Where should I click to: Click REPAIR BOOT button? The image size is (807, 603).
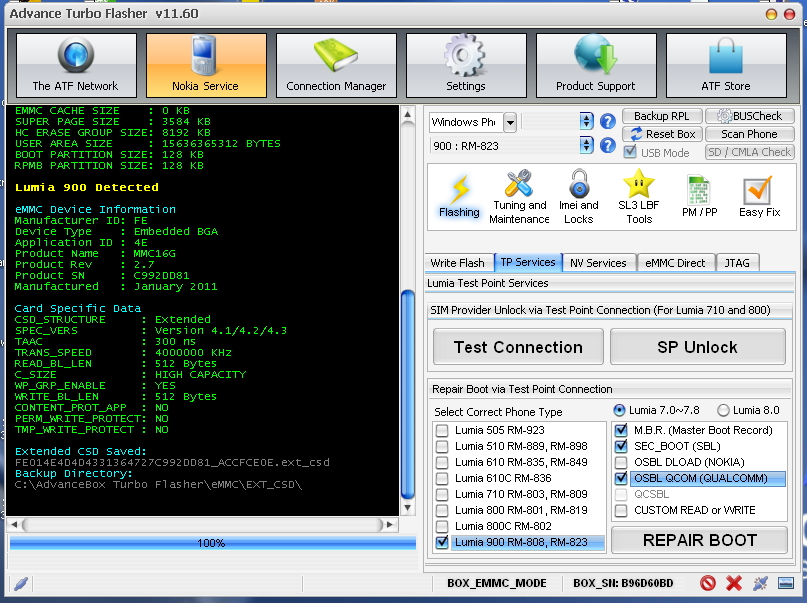pyautogui.click(x=699, y=540)
